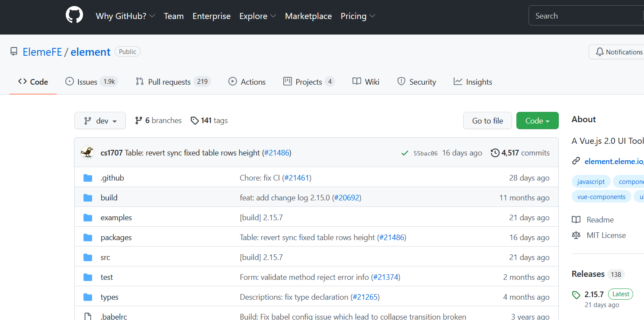
Task: Open commit hash 55bac06
Action: [x=426, y=153]
